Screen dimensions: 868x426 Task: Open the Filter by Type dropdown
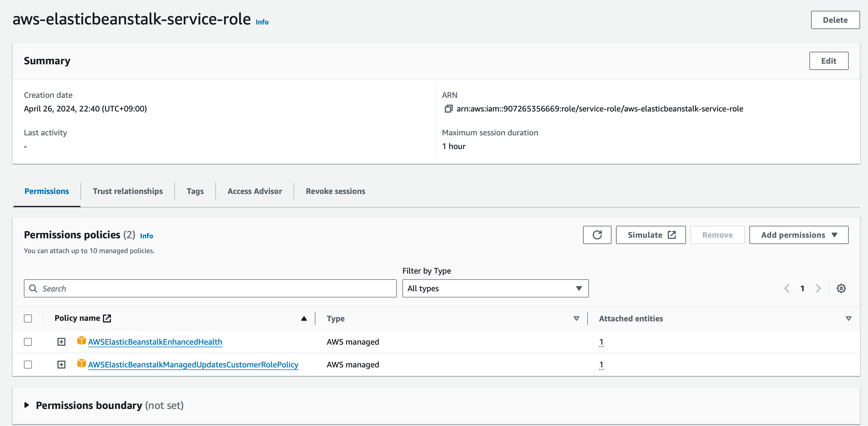[495, 288]
